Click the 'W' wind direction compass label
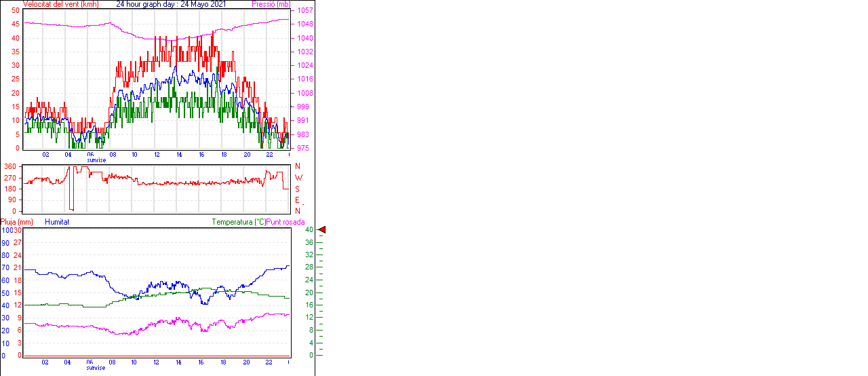 [298, 178]
